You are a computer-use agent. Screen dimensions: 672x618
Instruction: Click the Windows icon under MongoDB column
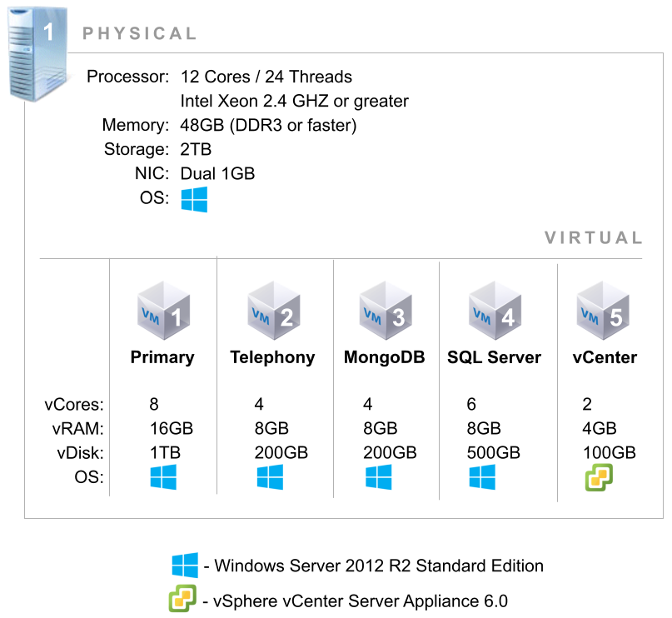tap(378, 477)
